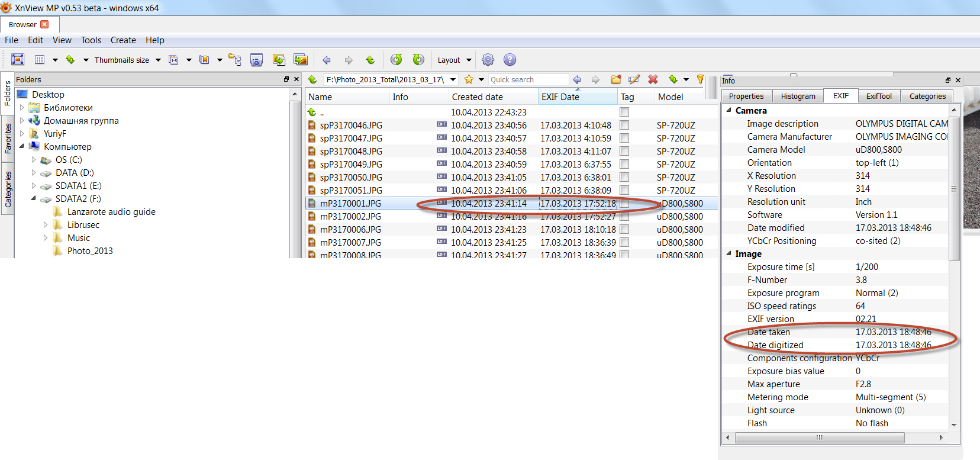This screenshot has height=460, width=980.
Task: Expand the Библиотеки tree node
Action: pyautogui.click(x=22, y=108)
